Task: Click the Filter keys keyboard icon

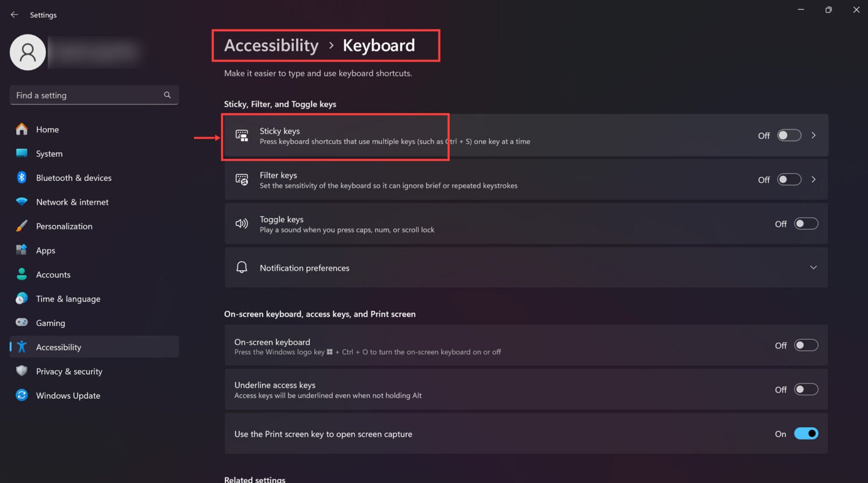Action: [242, 179]
